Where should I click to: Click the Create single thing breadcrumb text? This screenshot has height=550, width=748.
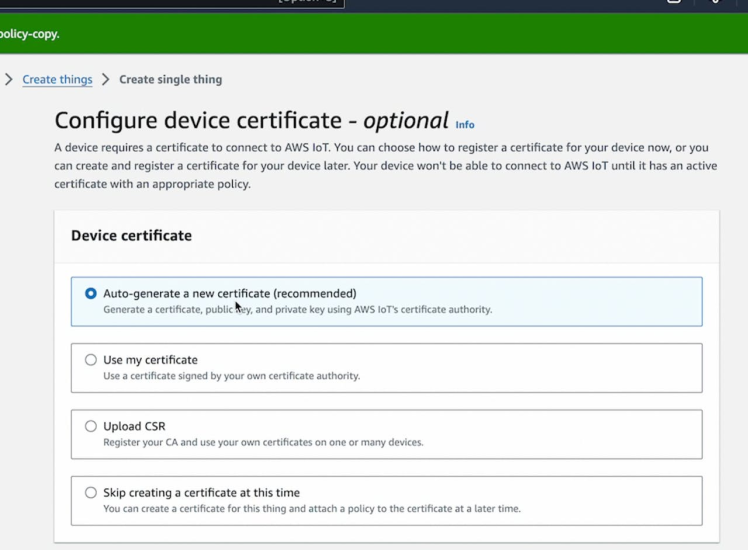pyautogui.click(x=170, y=79)
